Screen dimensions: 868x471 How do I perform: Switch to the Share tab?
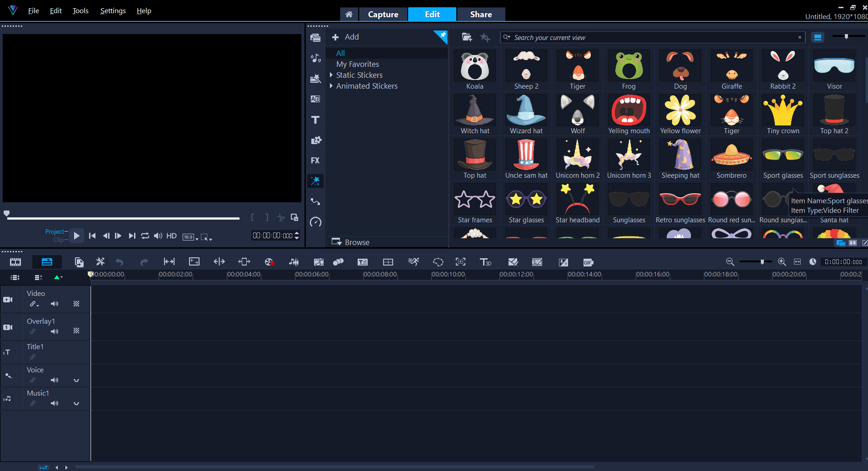(481, 15)
